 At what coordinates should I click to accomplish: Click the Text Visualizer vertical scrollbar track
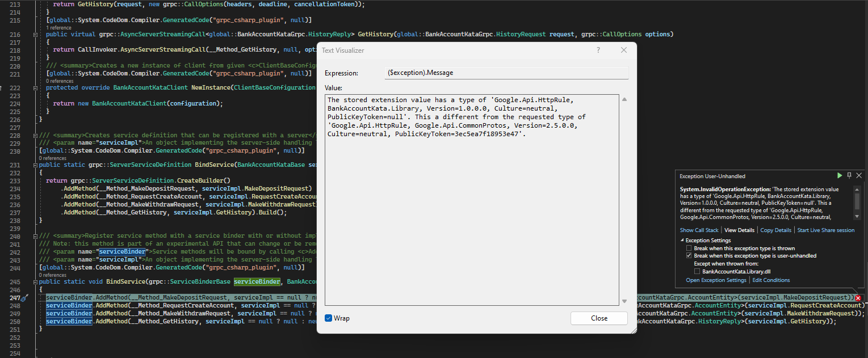pos(624,200)
